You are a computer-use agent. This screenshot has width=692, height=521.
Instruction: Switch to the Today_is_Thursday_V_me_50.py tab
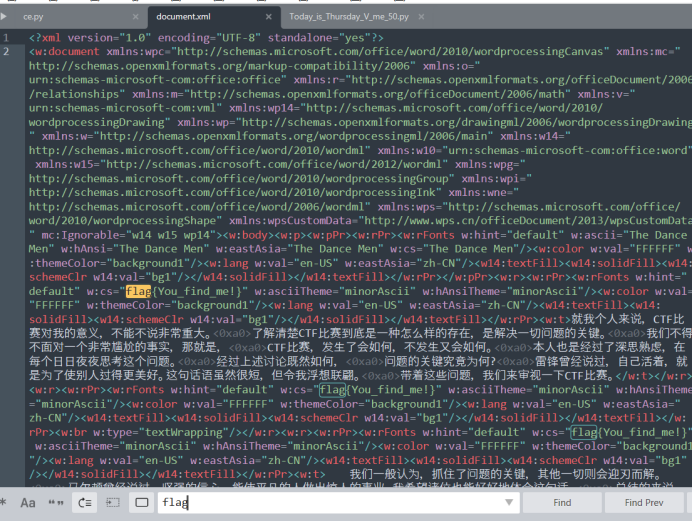click(349, 17)
